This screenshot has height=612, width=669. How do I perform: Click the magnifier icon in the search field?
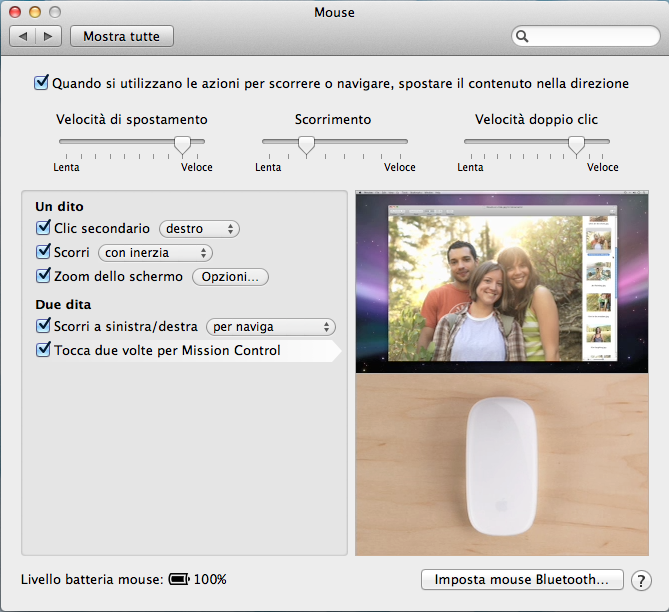pos(522,36)
